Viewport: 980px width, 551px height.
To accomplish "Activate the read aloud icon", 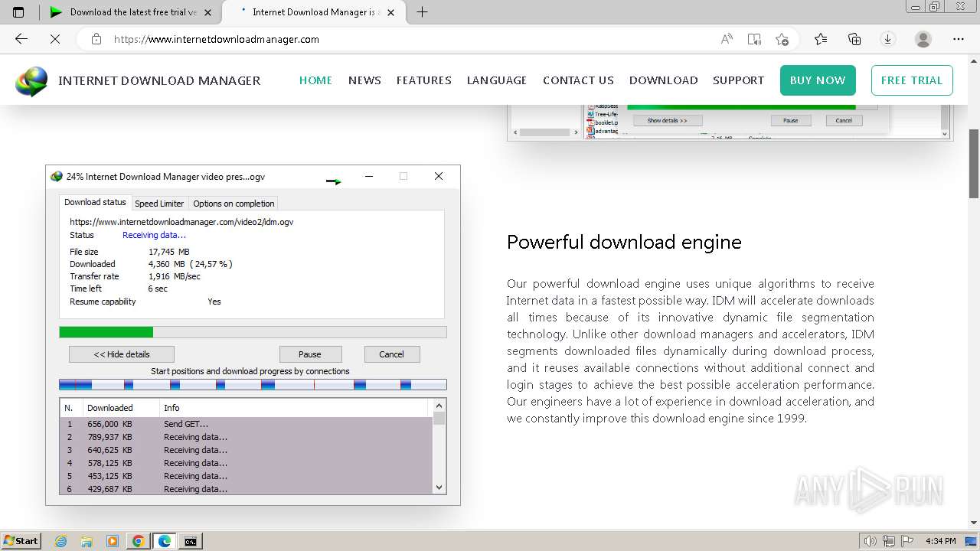I will point(727,39).
